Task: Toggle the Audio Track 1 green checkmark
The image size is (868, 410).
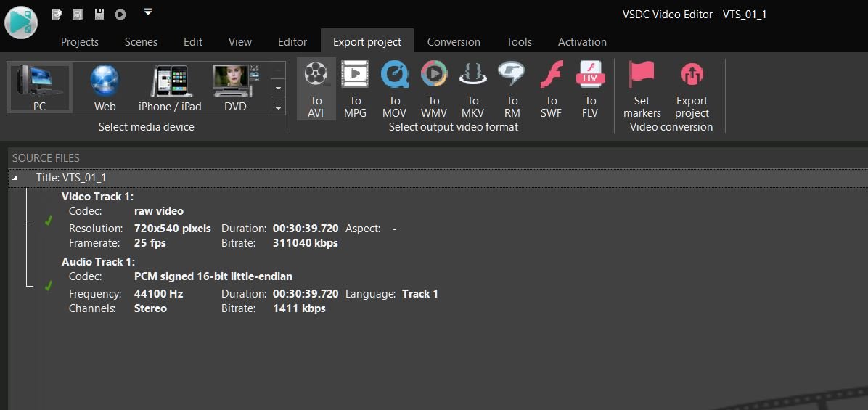Action: click(48, 286)
